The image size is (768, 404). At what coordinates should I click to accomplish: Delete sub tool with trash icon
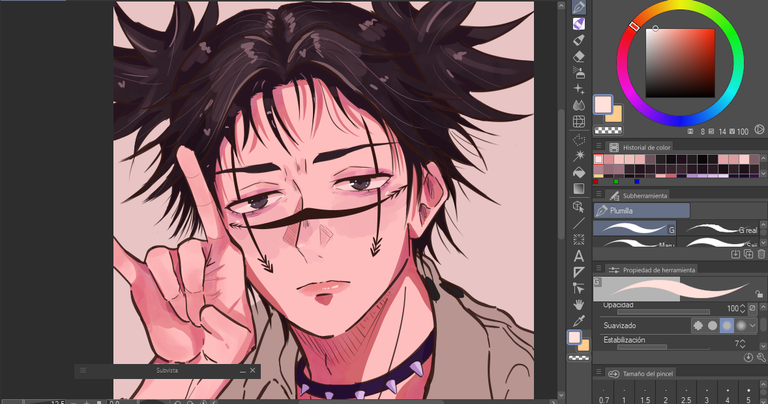click(761, 254)
